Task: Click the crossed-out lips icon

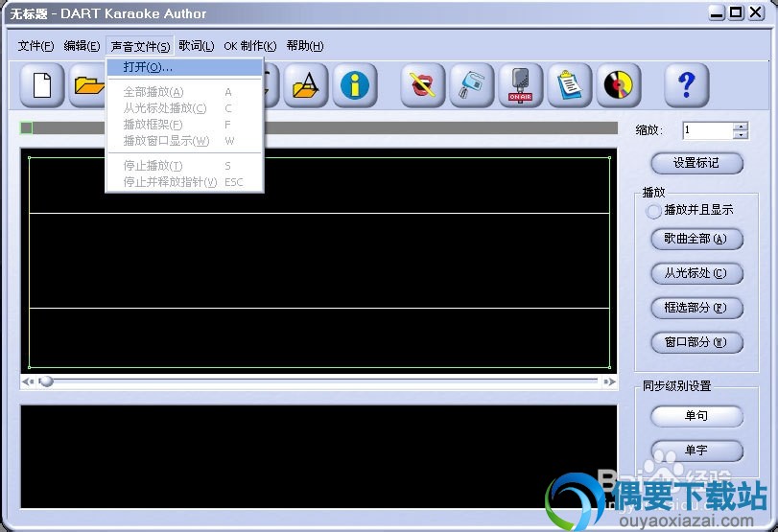Action: pyautogui.click(x=422, y=84)
